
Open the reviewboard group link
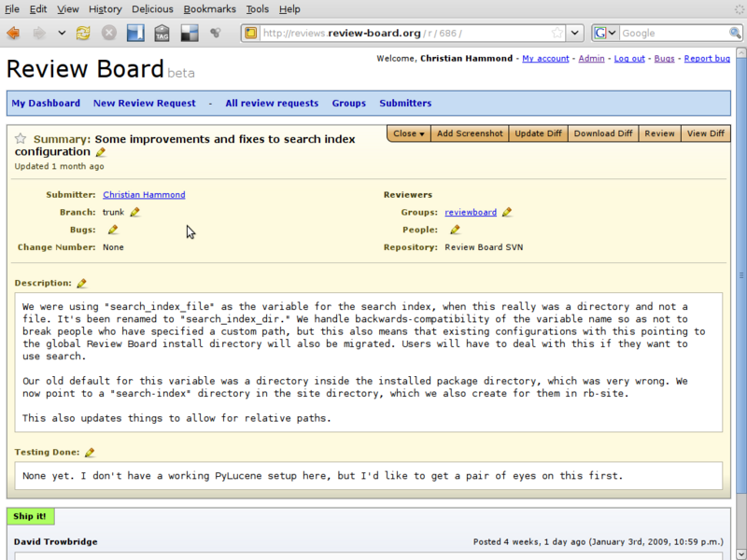471,212
